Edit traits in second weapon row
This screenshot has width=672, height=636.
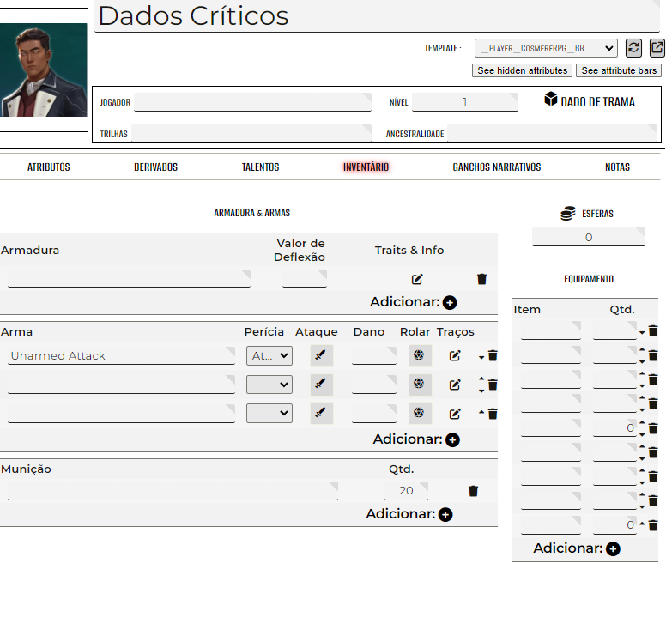point(455,385)
